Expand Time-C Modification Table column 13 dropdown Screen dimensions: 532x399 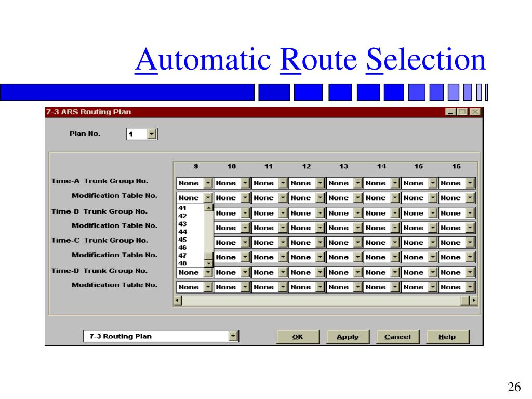pyautogui.click(x=357, y=257)
